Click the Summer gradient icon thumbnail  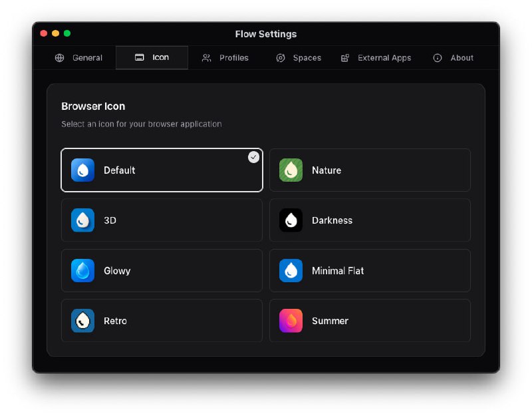pos(290,321)
